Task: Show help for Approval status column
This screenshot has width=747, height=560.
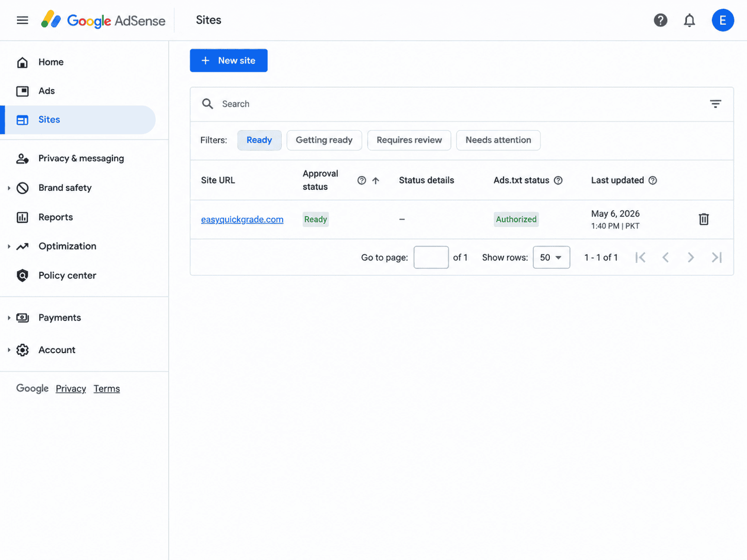Action: 362,180
